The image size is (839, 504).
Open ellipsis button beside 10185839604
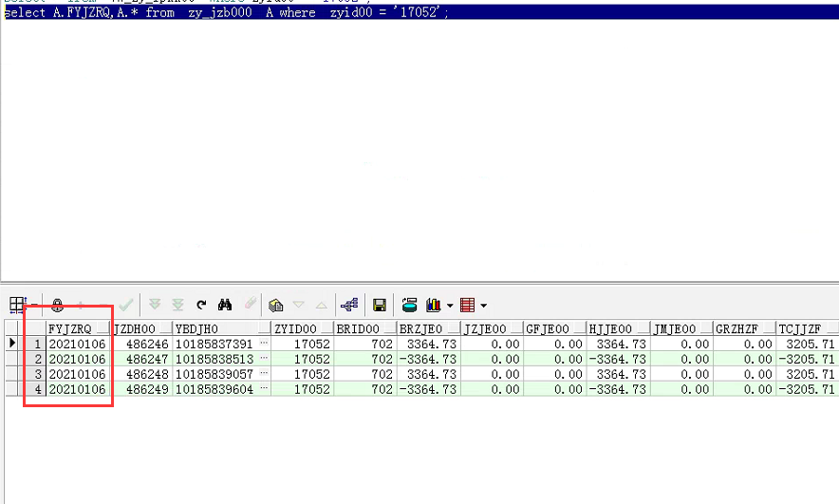tap(264, 388)
